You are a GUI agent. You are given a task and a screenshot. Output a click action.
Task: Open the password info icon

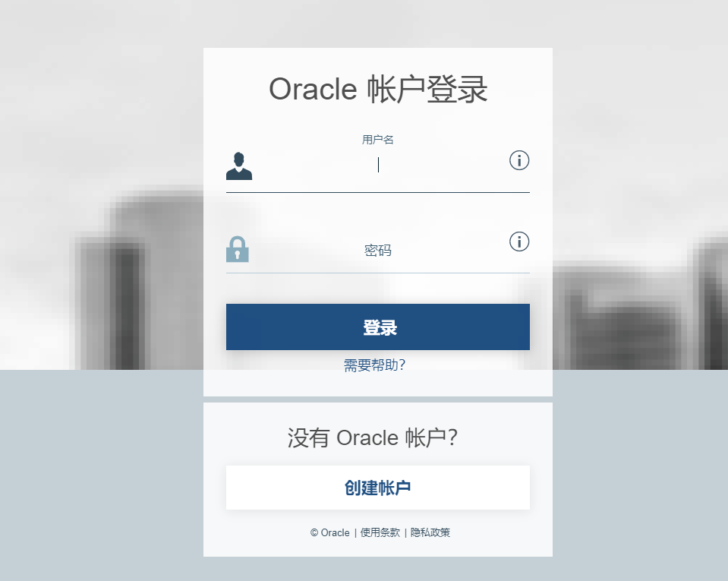point(519,242)
